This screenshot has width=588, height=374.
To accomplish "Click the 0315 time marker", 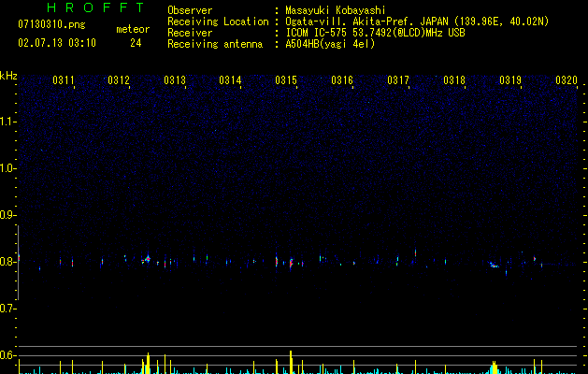I will click(x=286, y=80).
